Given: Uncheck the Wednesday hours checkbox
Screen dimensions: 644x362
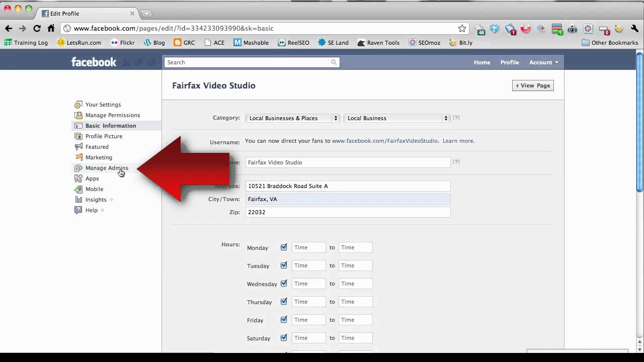Looking at the screenshot, I should pos(284,283).
